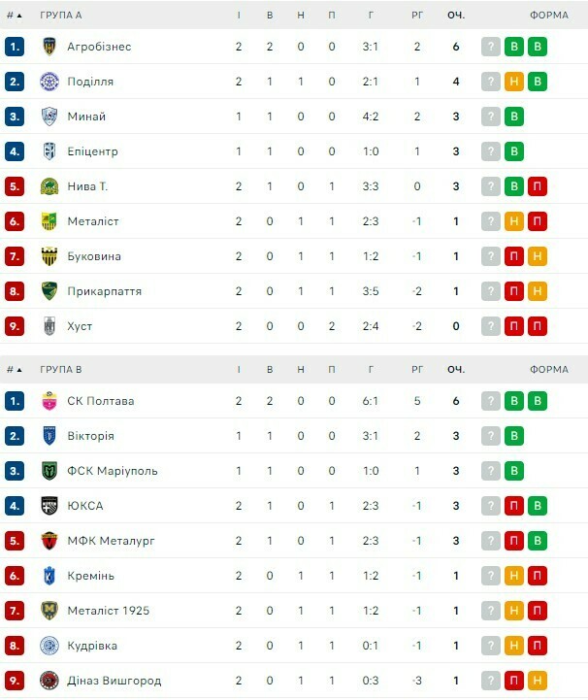Click the Агробізнес team logo
Screen dimensions: 588x700
[x=49, y=47]
